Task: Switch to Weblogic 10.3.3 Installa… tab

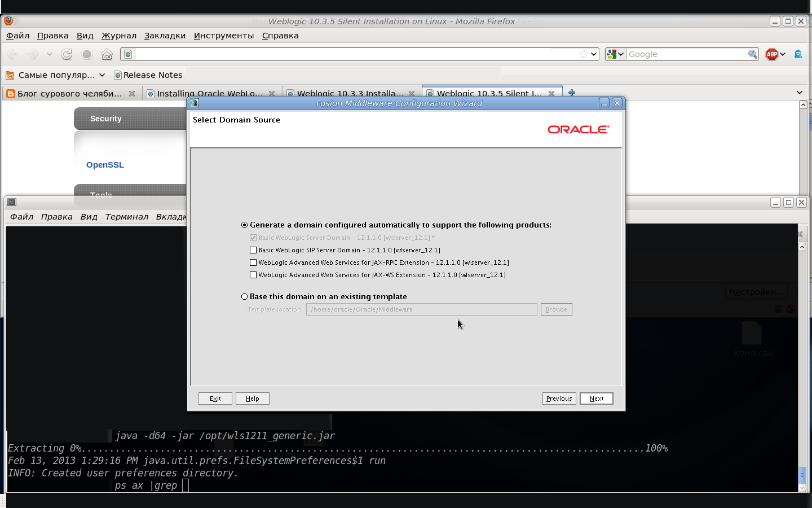Action: pos(351,94)
